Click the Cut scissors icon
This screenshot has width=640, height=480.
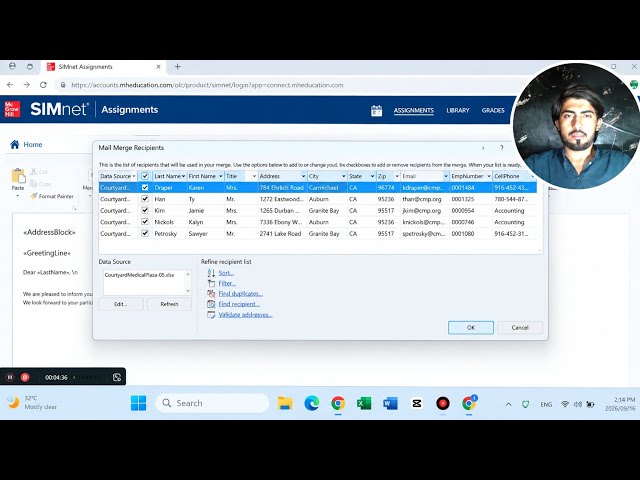click(x=34, y=172)
